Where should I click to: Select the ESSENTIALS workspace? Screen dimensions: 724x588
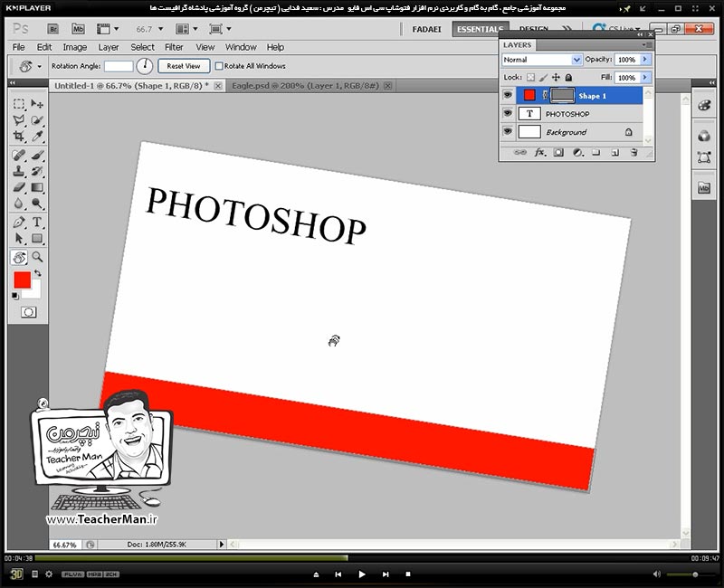pyautogui.click(x=481, y=29)
